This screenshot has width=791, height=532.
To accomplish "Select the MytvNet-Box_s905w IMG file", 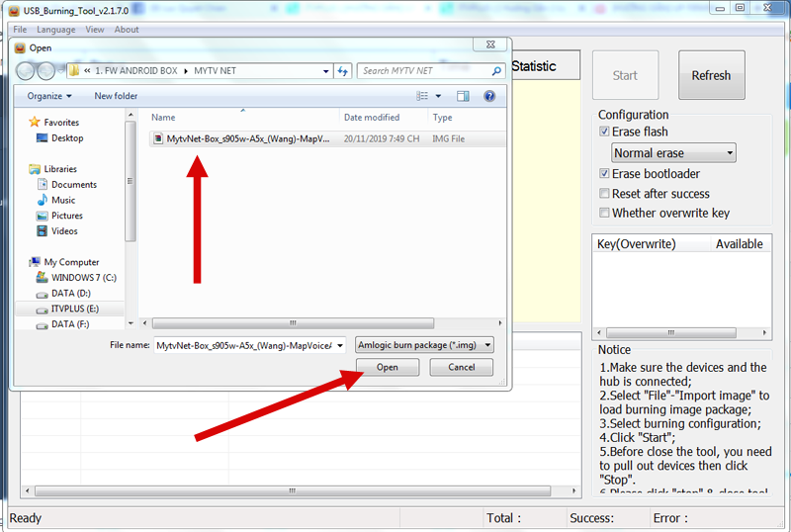I will (327, 138).
